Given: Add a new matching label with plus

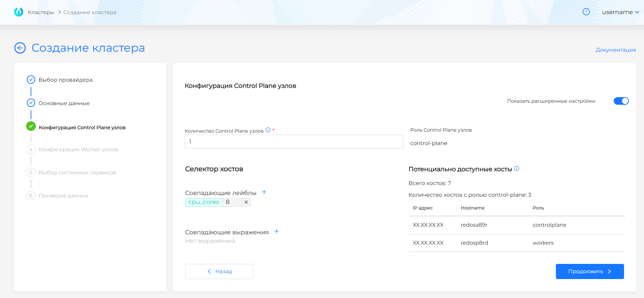Looking at the screenshot, I should coord(264,192).
